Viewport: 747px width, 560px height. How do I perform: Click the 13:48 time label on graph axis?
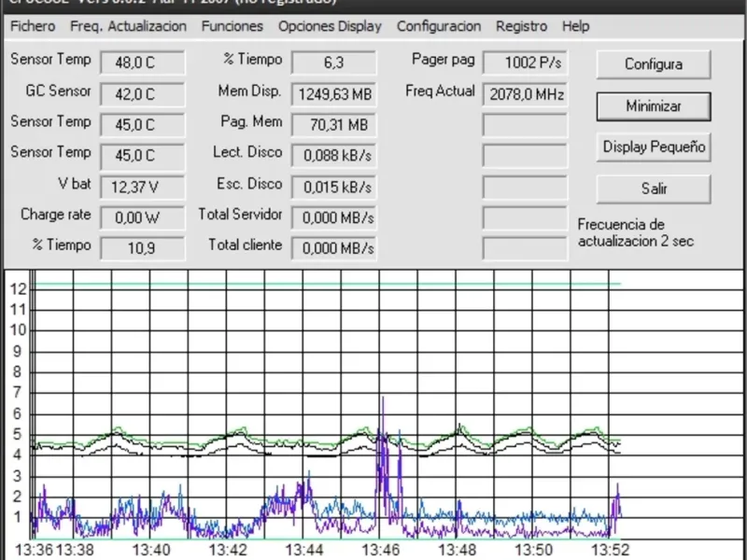click(457, 551)
